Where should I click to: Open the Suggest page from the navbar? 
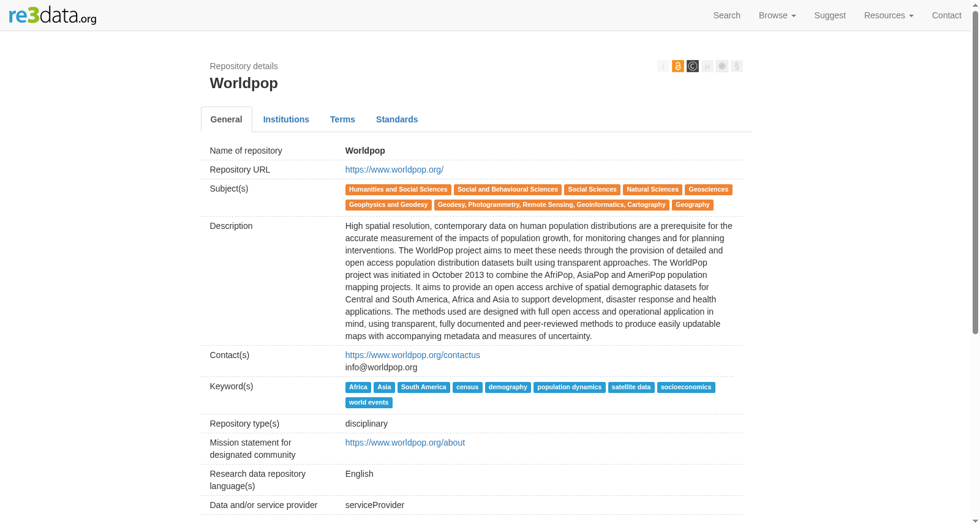pyautogui.click(x=830, y=15)
